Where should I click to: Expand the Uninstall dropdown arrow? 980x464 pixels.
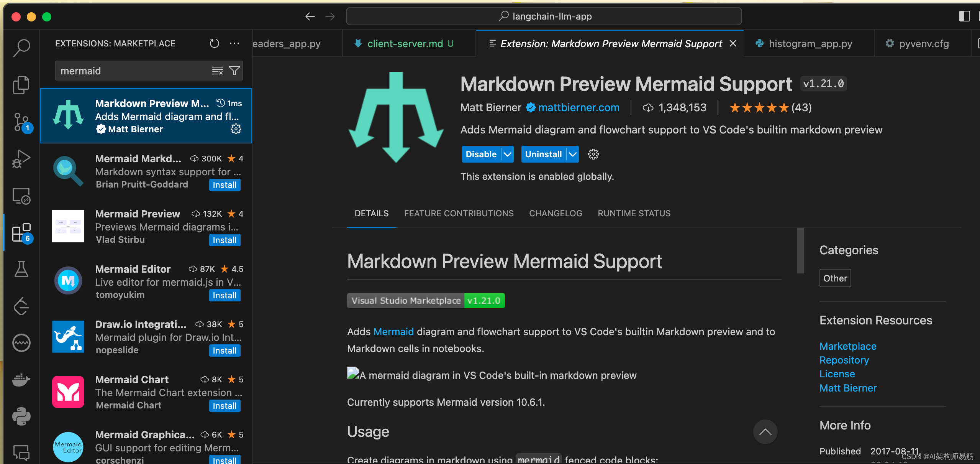coord(572,154)
